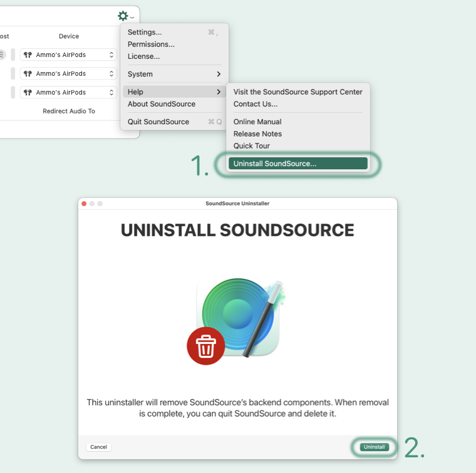Visit the SoundSource Support Center

point(297,91)
